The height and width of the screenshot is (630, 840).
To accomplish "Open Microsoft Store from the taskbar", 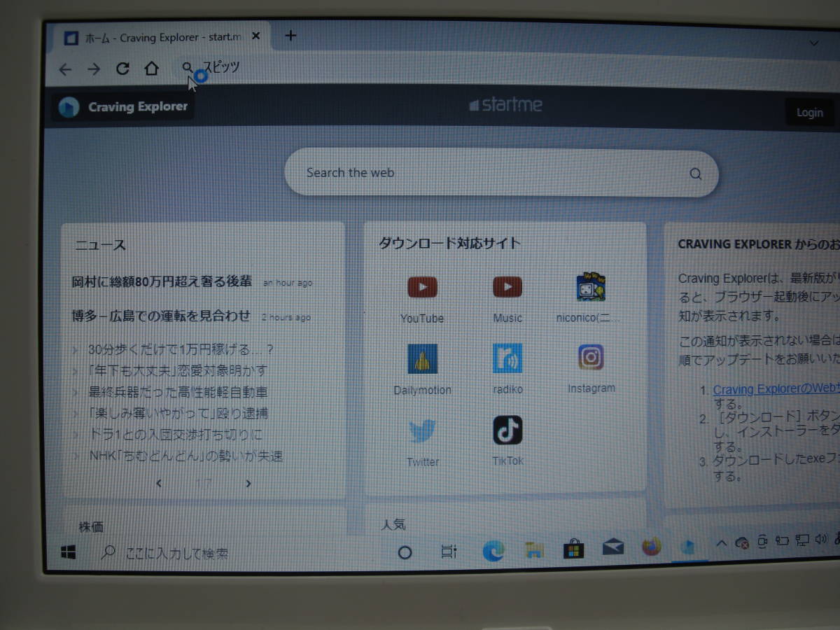I will 573,549.
